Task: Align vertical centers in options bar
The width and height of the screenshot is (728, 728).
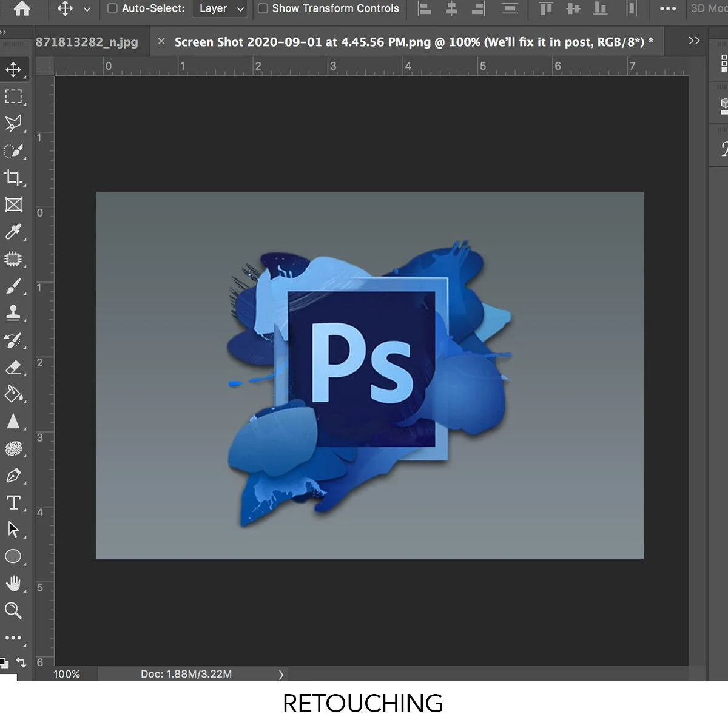Action: pyautogui.click(x=573, y=8)
